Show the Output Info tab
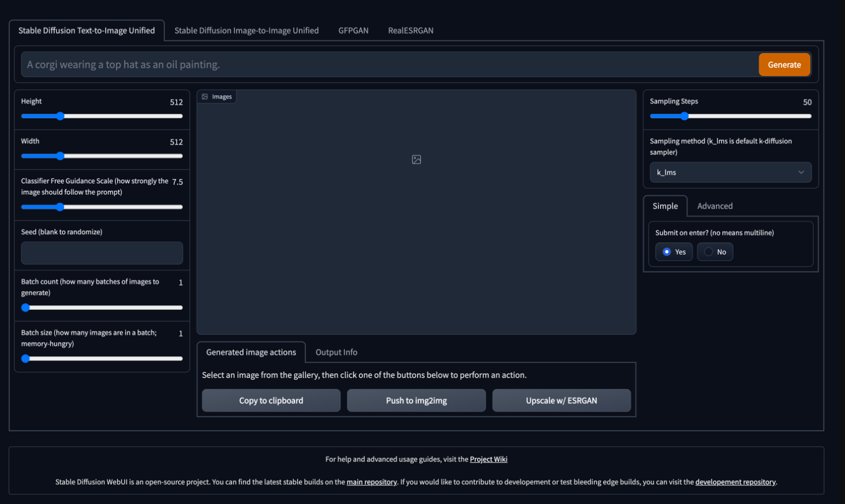This screenshot has width=845, height=504. (337, 352)
